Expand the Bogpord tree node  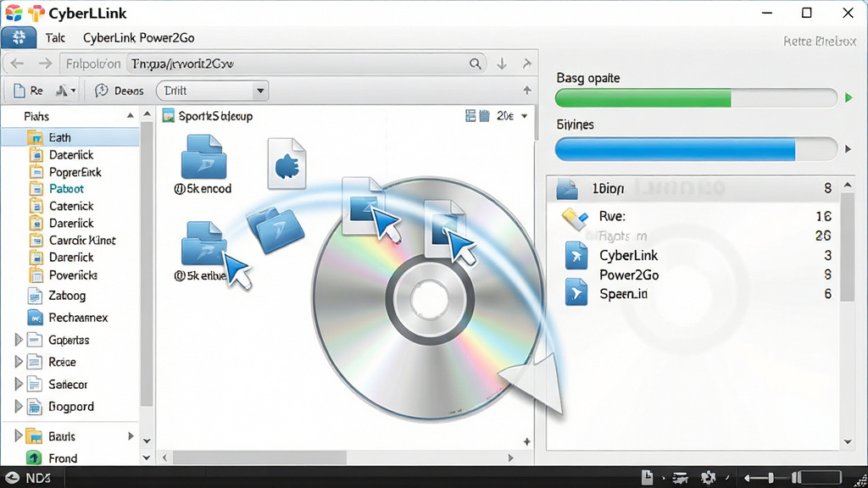tap(19, 406)
